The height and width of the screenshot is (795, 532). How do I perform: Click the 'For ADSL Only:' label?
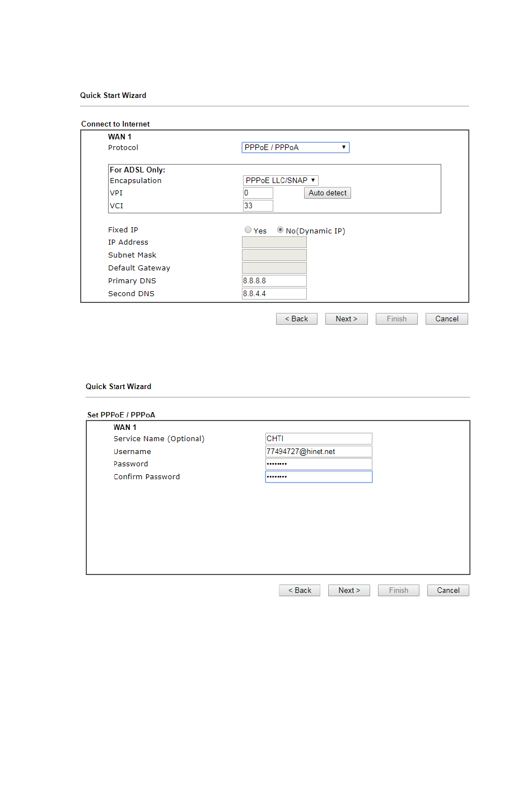click(x=137, y=170)
